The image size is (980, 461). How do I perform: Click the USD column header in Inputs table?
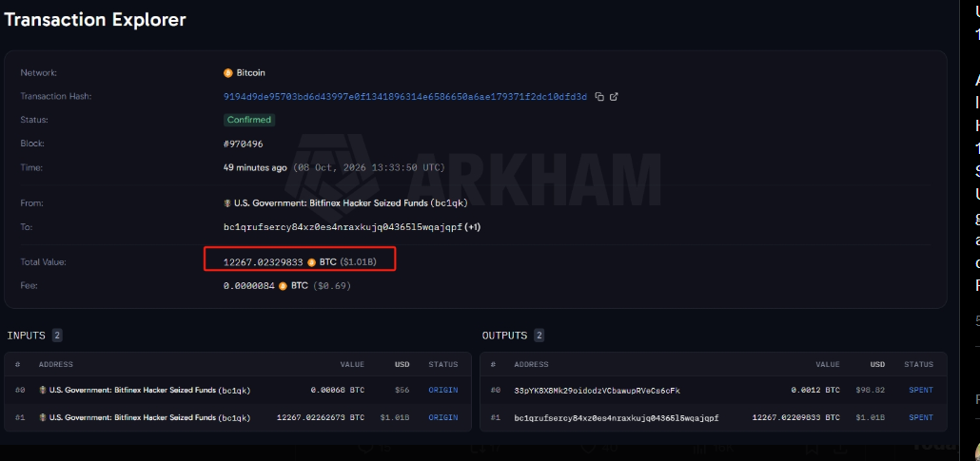[x=402, y=364]
